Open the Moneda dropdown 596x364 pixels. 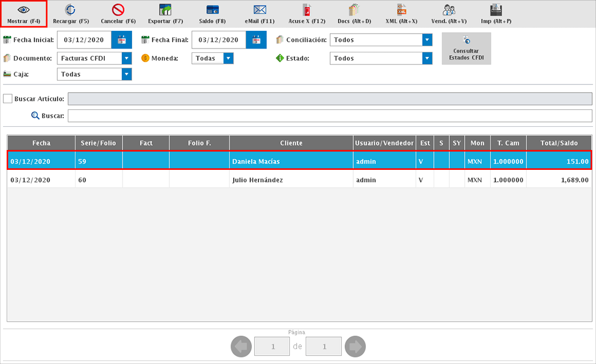pyautogui.click(x=228, y=58)
